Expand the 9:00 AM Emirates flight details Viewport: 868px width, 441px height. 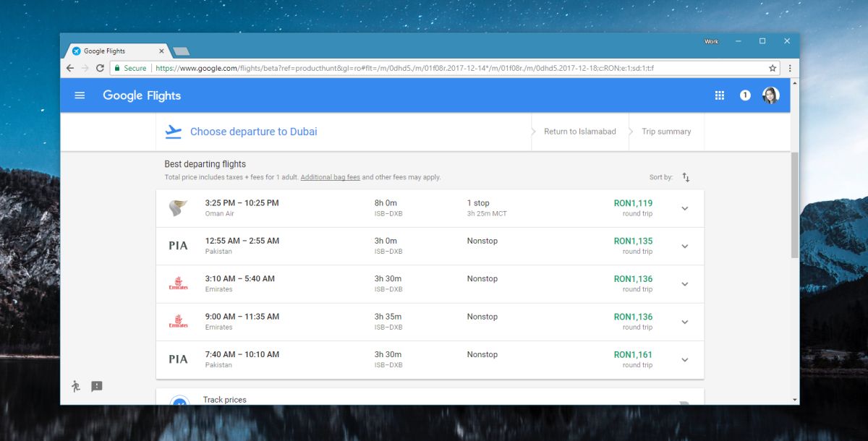coord(685,322)
